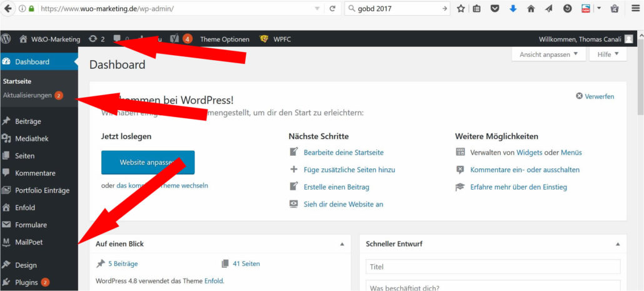This screenshot has height=291, width=644.
Task: Reload the page with the refresh icon
Action: pos(333,9)
